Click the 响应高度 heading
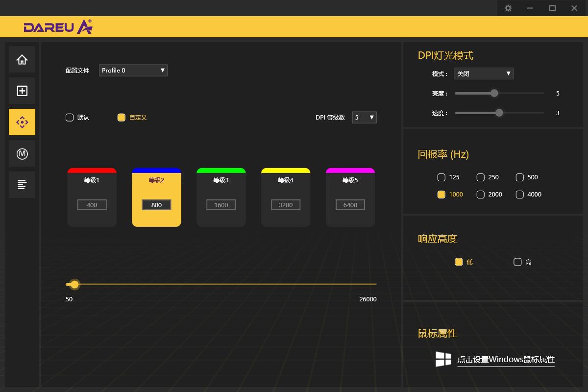The image size is (588, 392). 438,239
